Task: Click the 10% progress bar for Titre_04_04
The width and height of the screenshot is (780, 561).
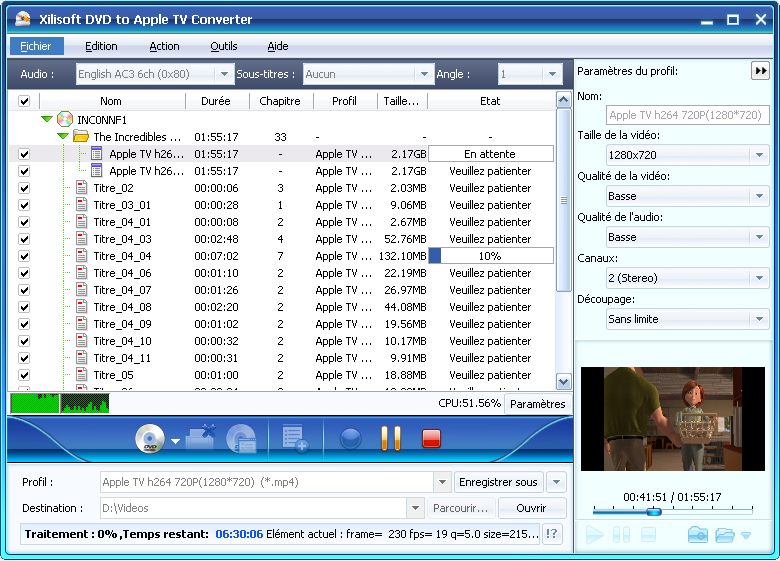Action: click(x=490, y=256)
